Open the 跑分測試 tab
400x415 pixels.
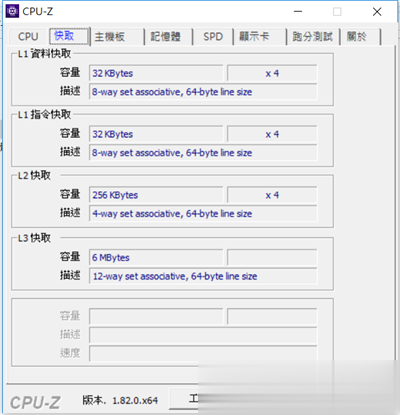(313, 36)
